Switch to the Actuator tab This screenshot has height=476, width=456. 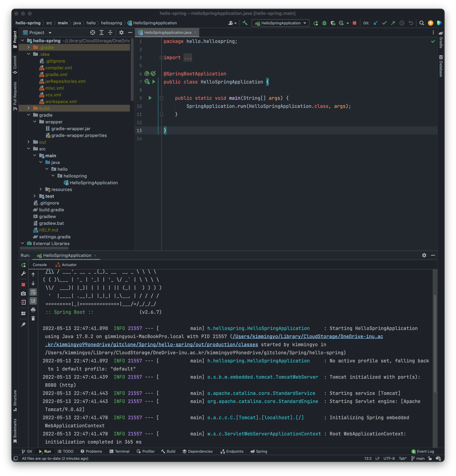66,265
